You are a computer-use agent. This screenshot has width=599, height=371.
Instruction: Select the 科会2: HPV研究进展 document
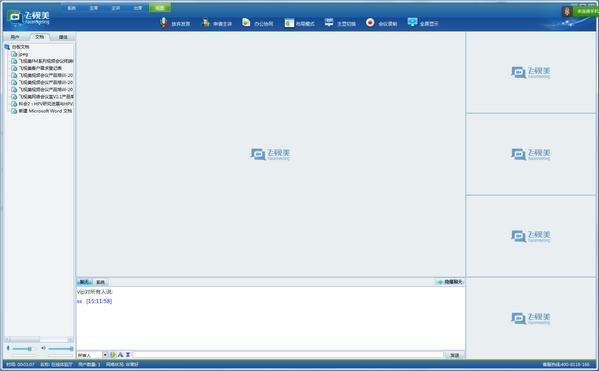coord(46,104)
